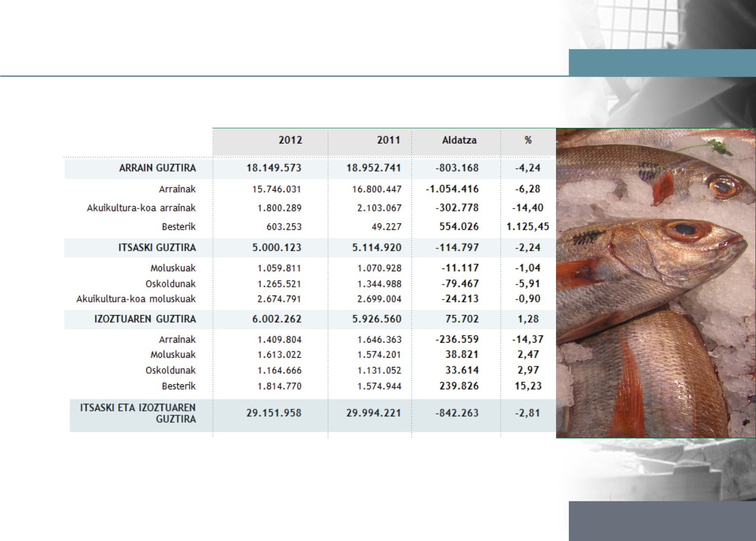Select value 1.131.052
Viewport: 756px width, 541px height.
[x=380, y=371]
